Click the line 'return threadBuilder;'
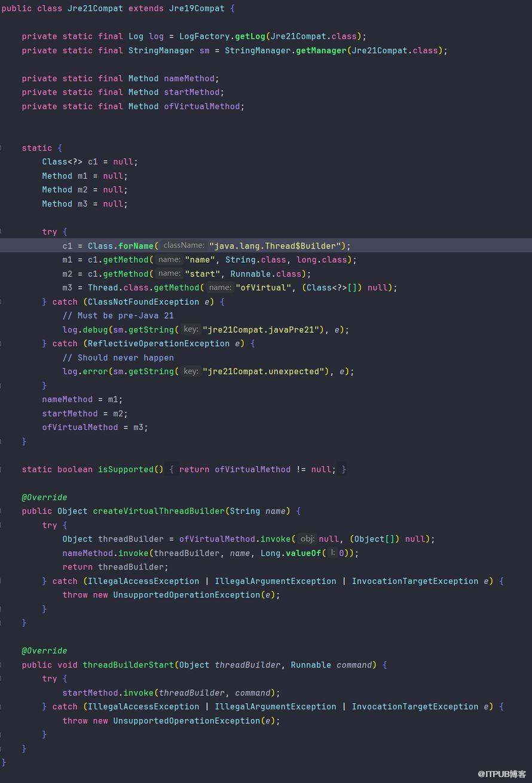 click(x=115, y=567)
